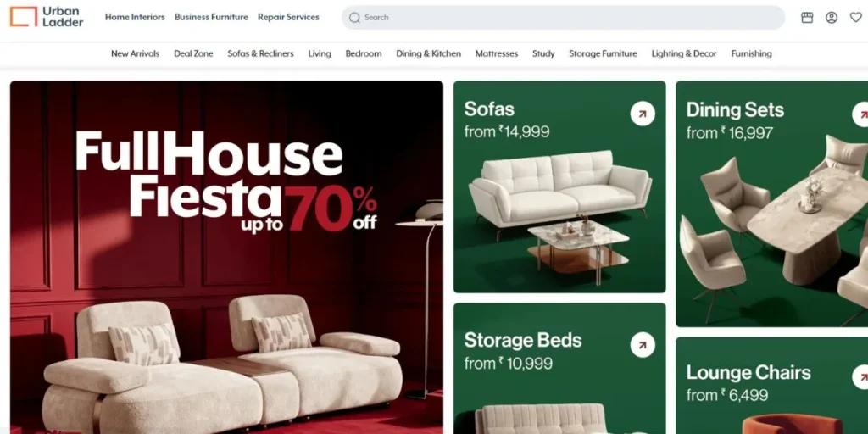Open the Full House Fiesta banner

tap(226, 258)
